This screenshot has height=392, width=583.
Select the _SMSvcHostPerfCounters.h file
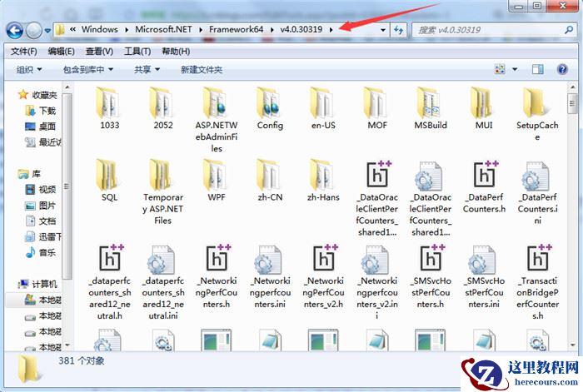pos(431,277)
